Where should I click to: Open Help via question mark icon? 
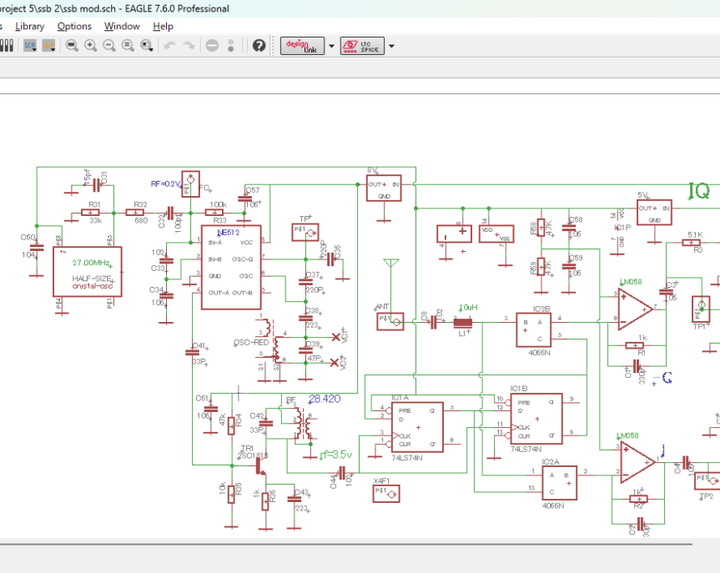259,46
